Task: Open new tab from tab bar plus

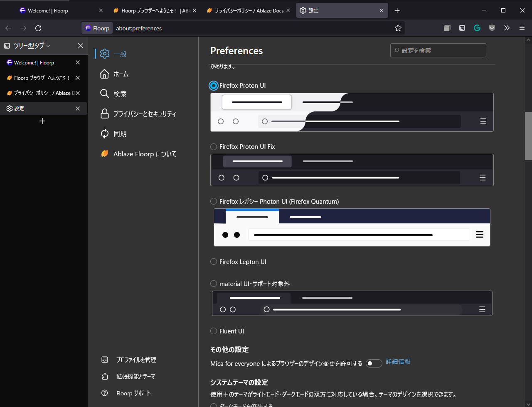Action: [397, 10]
